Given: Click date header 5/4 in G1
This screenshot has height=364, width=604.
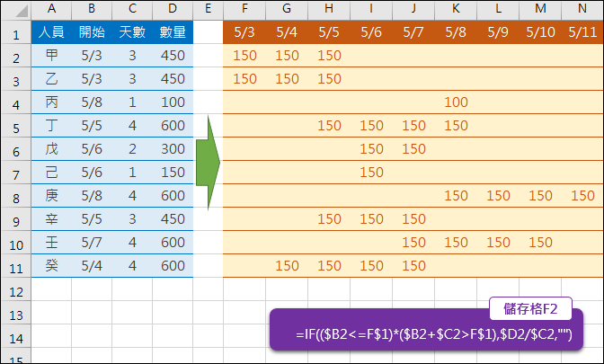Looking at the screenshot, I should coord(287,32).
